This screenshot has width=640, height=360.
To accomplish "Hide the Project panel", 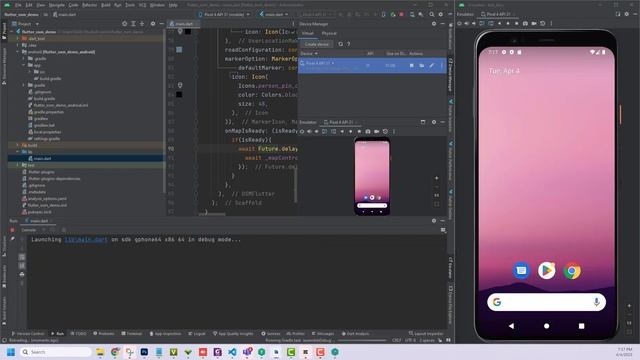I will pos(161,24).
